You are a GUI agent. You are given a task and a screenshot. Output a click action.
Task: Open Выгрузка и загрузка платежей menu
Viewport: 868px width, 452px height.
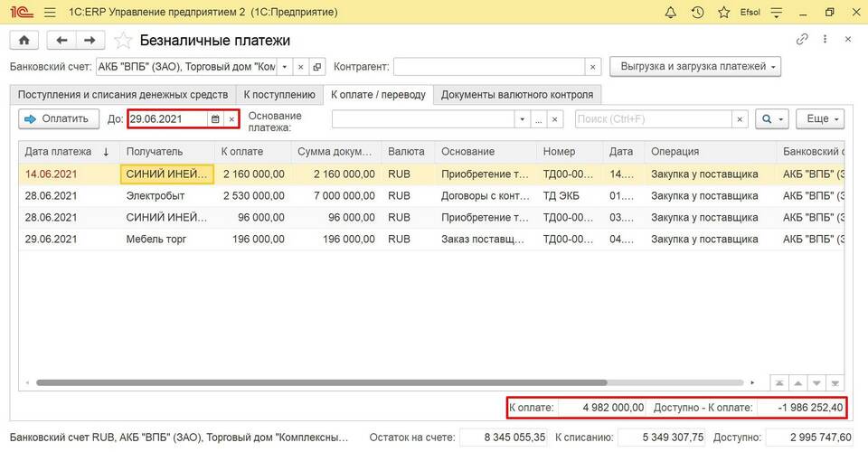[x=695, y=66]
